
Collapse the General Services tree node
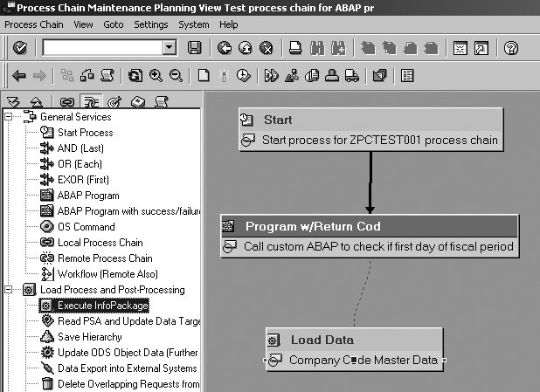(x=8, y=117)
